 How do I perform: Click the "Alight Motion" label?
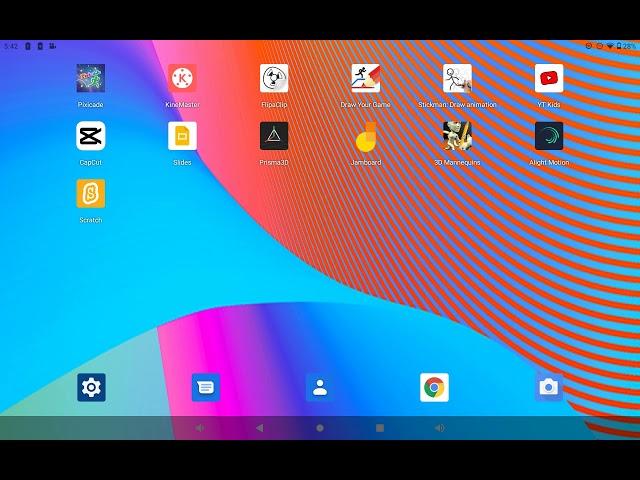pos(549,162)
